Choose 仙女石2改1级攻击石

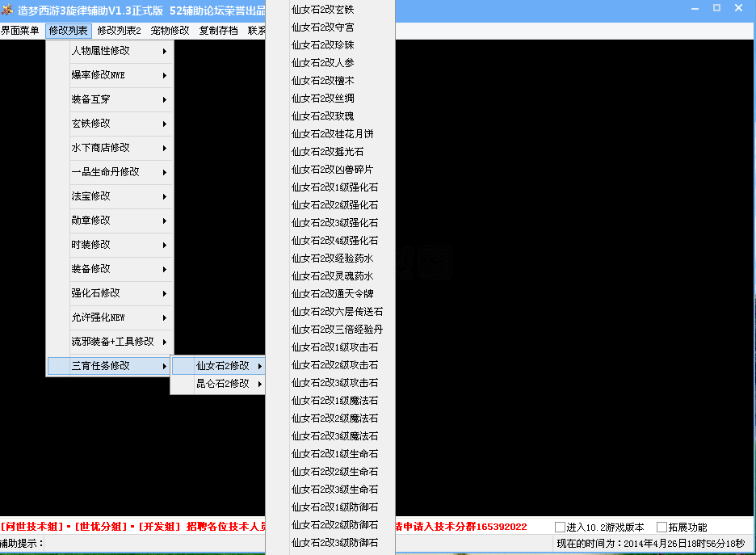330,347
